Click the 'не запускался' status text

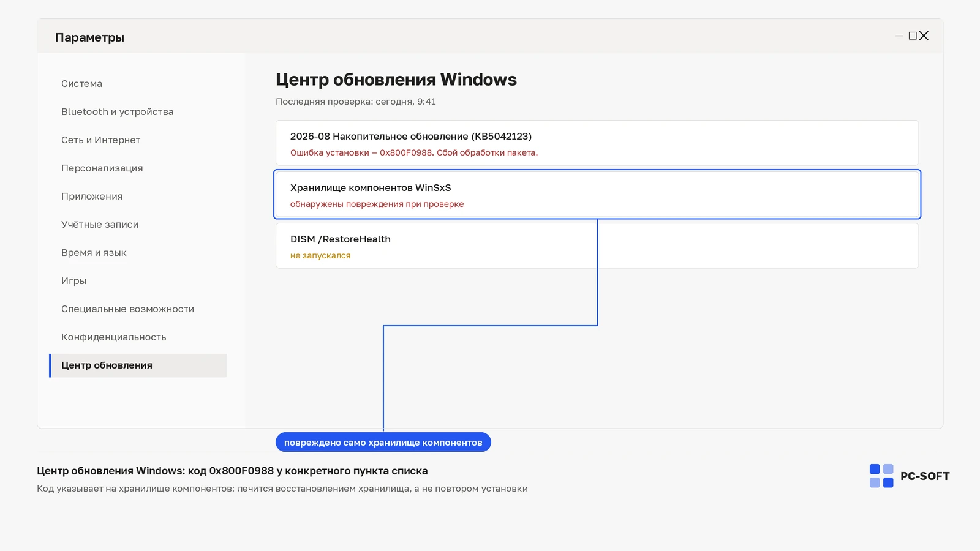(x=320, y=256)
